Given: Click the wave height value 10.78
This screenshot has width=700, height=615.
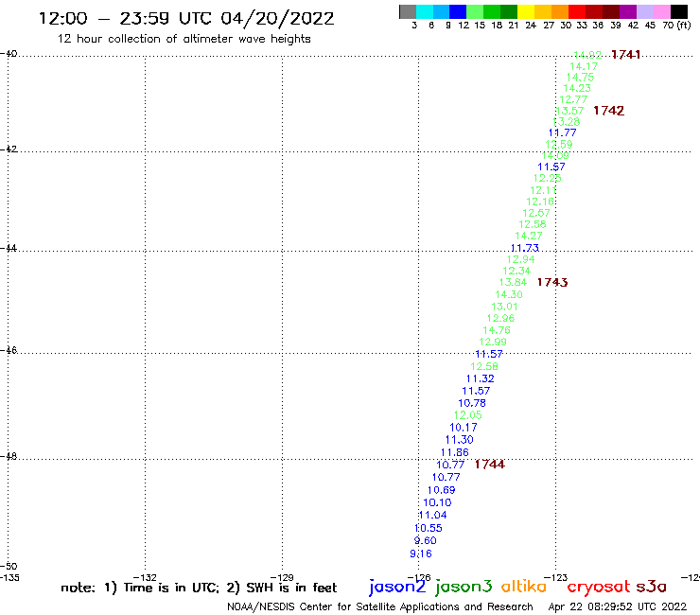Looking at the screenshot, I should click(x=472, y=403).
